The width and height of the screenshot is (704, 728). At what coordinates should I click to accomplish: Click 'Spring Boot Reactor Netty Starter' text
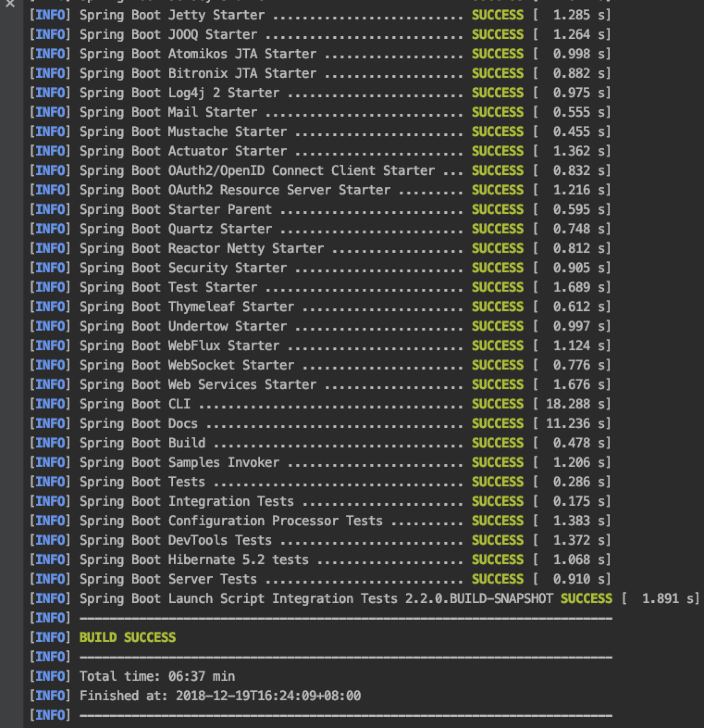202,249
